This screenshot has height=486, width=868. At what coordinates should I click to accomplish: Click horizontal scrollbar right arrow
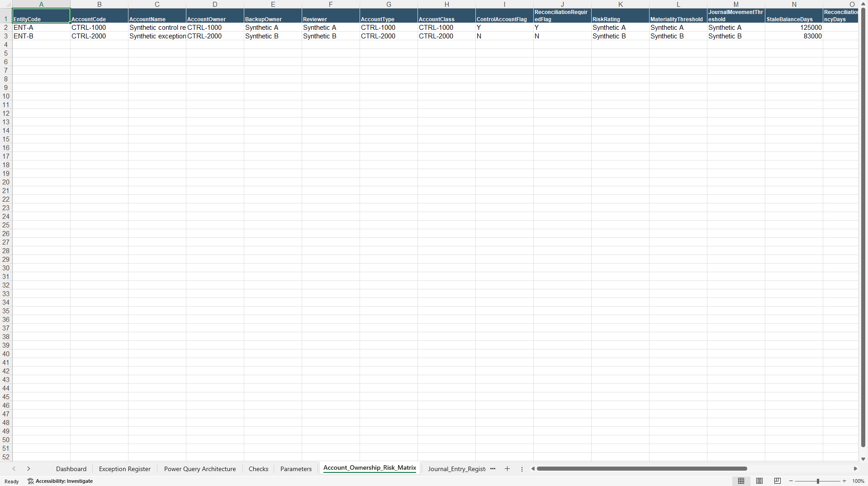[x=855, y=469]
